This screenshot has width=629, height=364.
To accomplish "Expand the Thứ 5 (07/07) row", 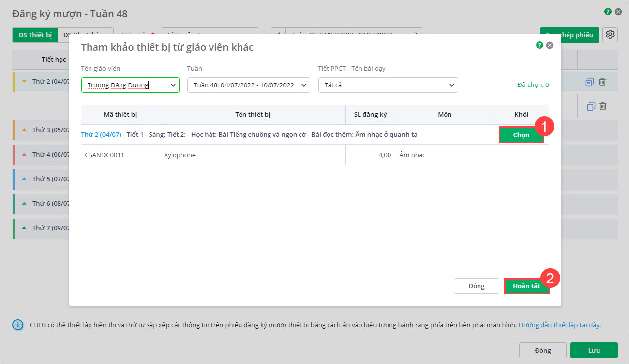I will point(24,179).
